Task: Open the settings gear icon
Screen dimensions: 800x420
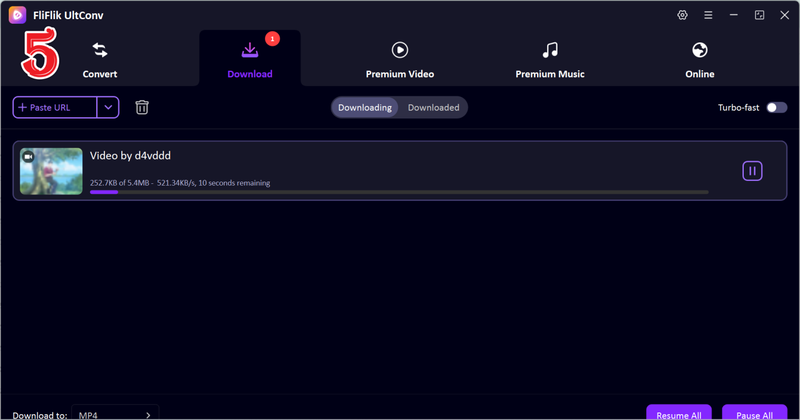Action: (x=682, y=15)
